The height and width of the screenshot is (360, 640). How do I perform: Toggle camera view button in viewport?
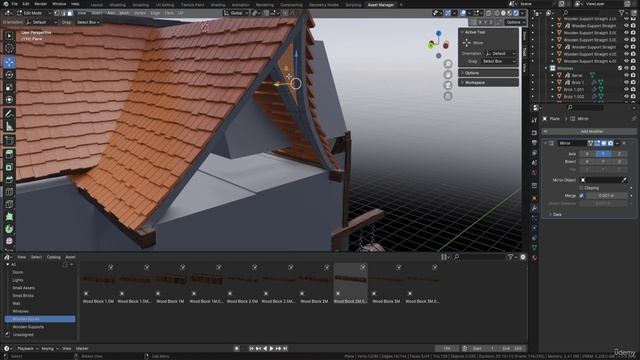point(448,85)
